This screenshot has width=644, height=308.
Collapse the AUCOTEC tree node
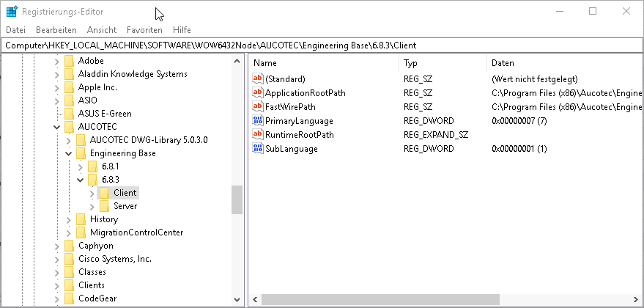pyautogui.click(x=57, y=127)
